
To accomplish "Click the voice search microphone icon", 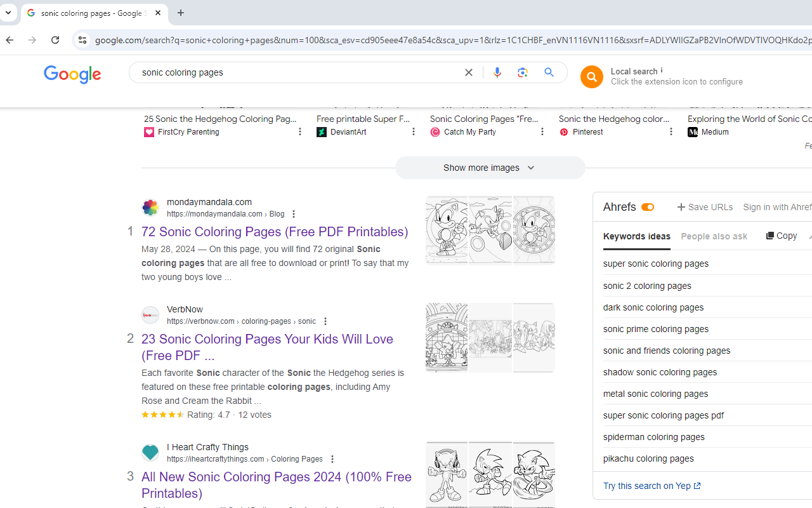I will point(497,72).
